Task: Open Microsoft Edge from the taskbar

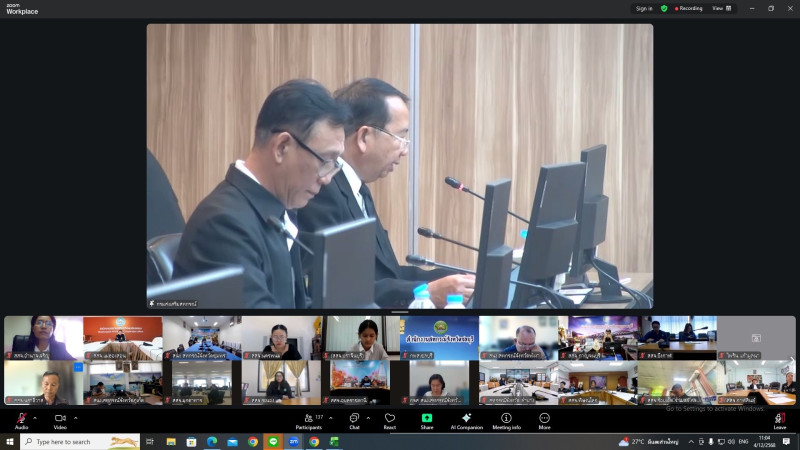Action: click(212, 441)
